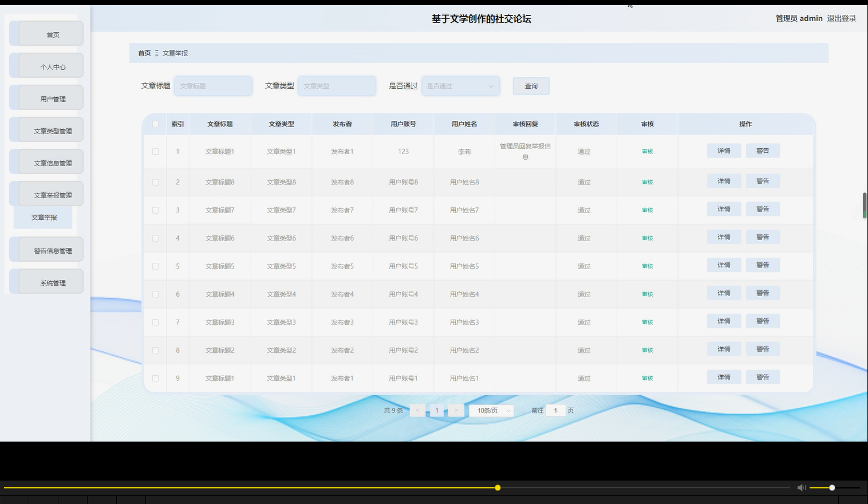Click the previous page arrow in pagination
This screenshot has height=504, width=868.
[417, 410]
